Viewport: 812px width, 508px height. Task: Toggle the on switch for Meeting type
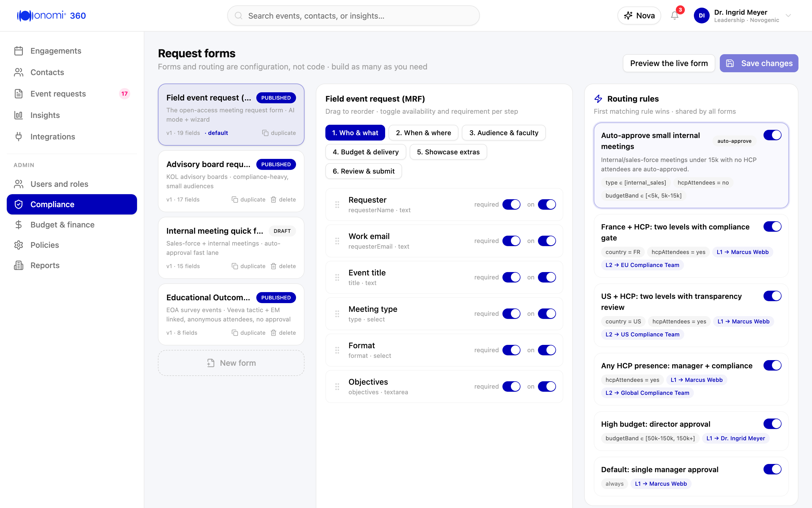547,314
